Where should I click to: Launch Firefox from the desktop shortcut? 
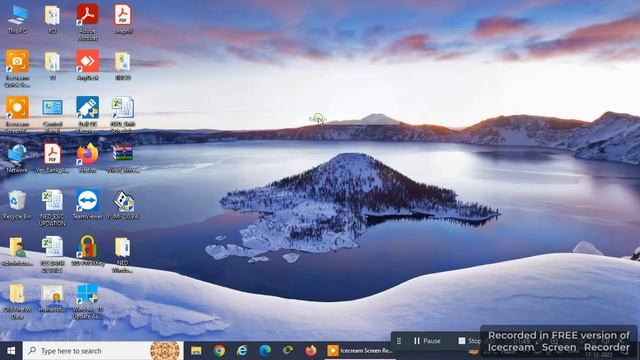[x=87, y=158]
